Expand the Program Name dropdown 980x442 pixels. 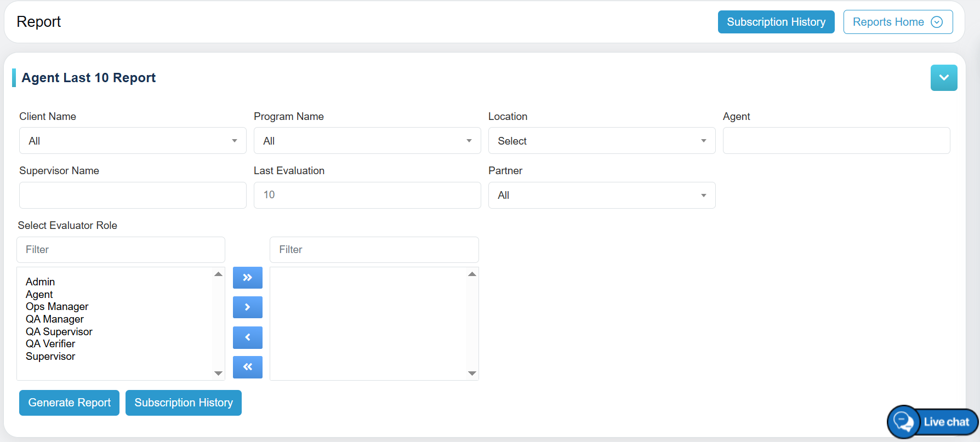(x=367, y=141)
